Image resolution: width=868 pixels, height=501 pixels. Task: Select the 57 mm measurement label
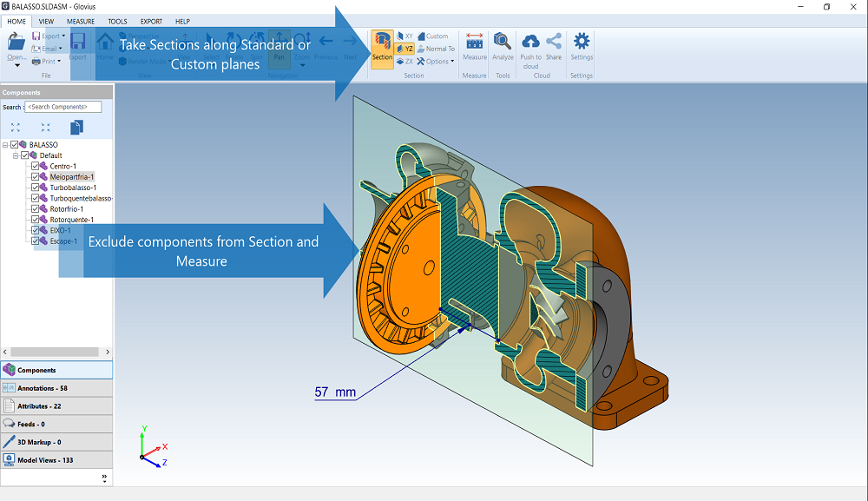click(x=335, y=392)
